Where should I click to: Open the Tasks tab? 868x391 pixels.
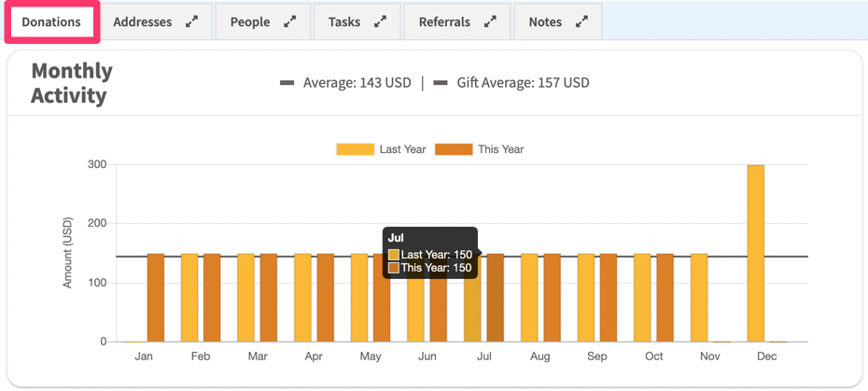pos(344,22)
